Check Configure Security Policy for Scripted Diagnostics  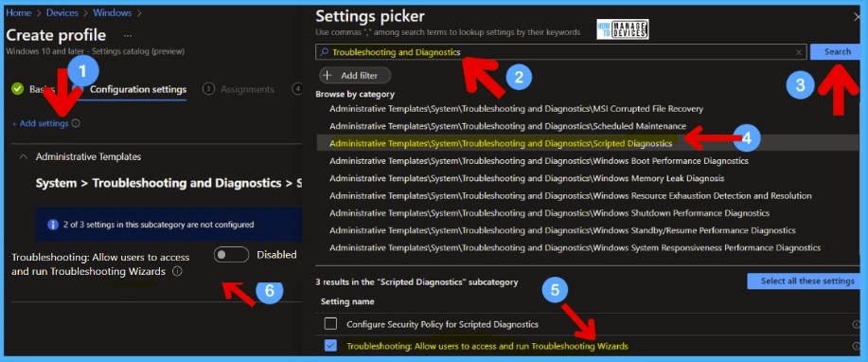pyautogui.click(x=330, y=324)
